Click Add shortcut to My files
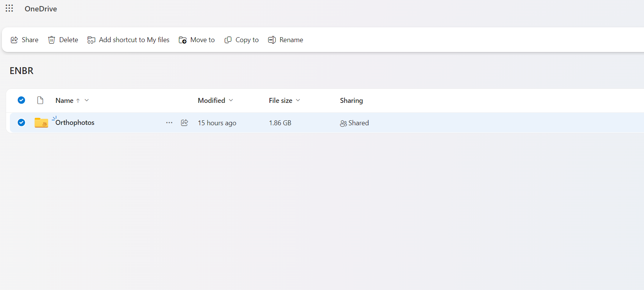Viewport: 644px width, 290px height. (129, 40)
